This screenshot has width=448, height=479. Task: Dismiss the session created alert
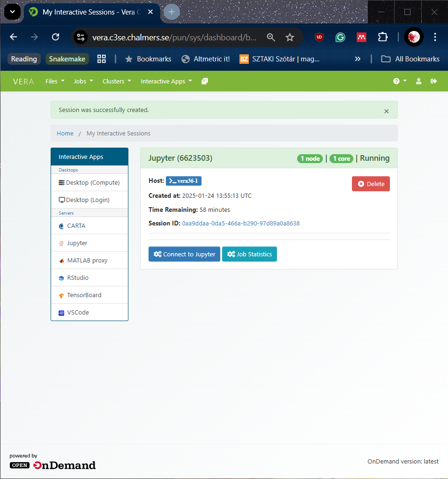tap(387, 111)
